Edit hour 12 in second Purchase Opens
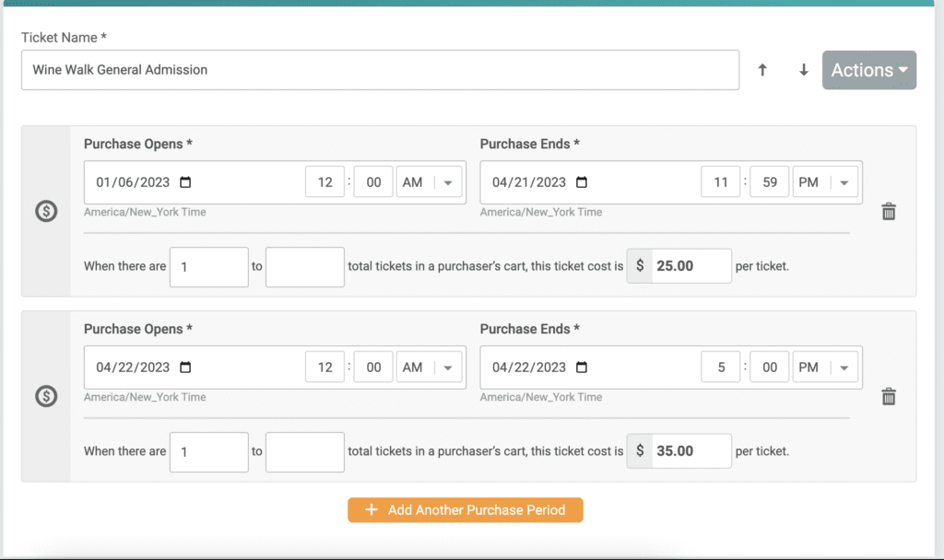This screenshot has width=944, height=560. (325, 367)
